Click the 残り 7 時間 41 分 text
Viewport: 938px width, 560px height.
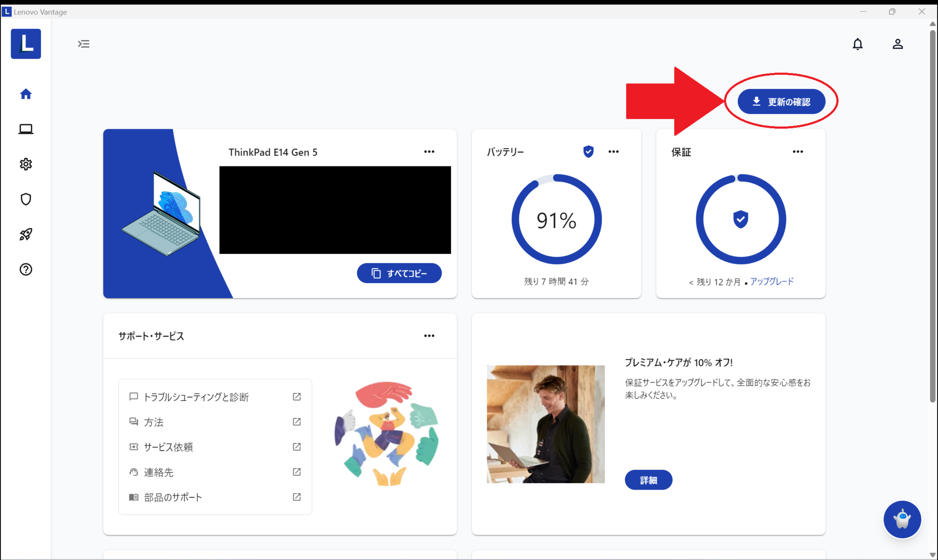click(x=556, y=282)
